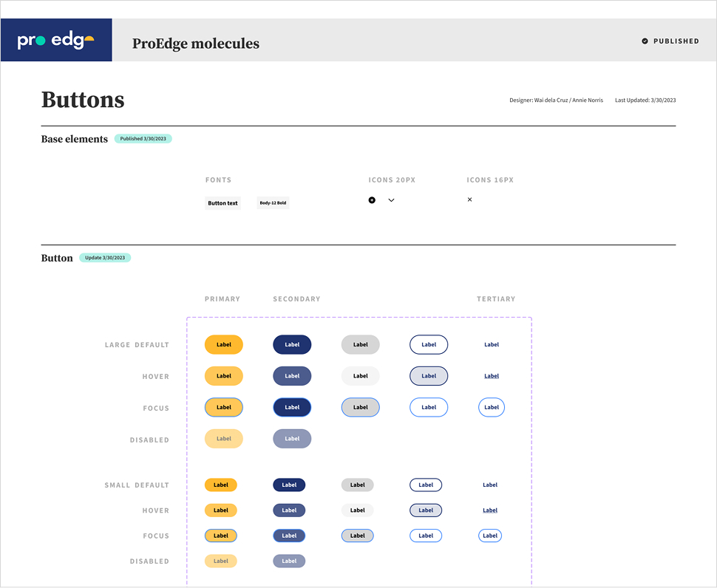
Task: Select the Button text font chip
Action: [222, 203]
